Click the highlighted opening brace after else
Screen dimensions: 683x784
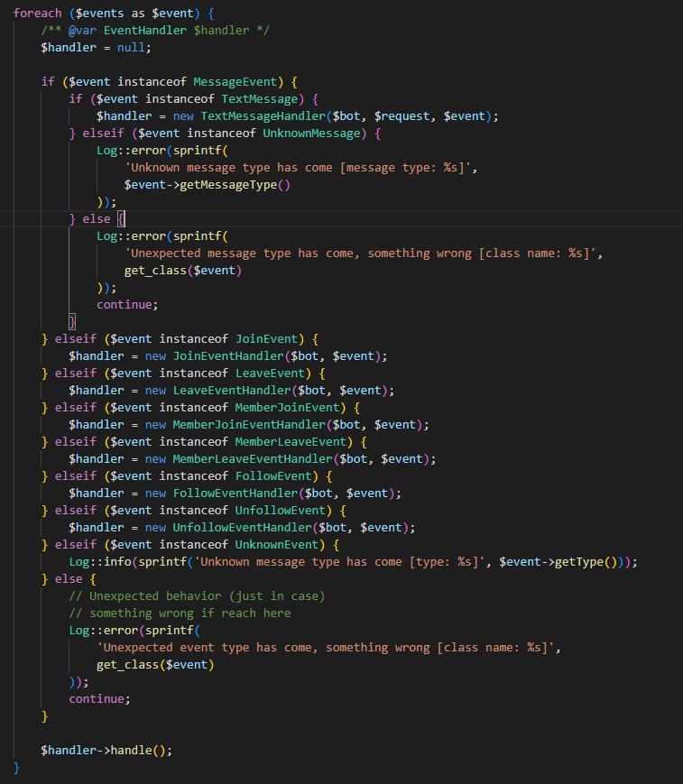(x=122, y=218)
